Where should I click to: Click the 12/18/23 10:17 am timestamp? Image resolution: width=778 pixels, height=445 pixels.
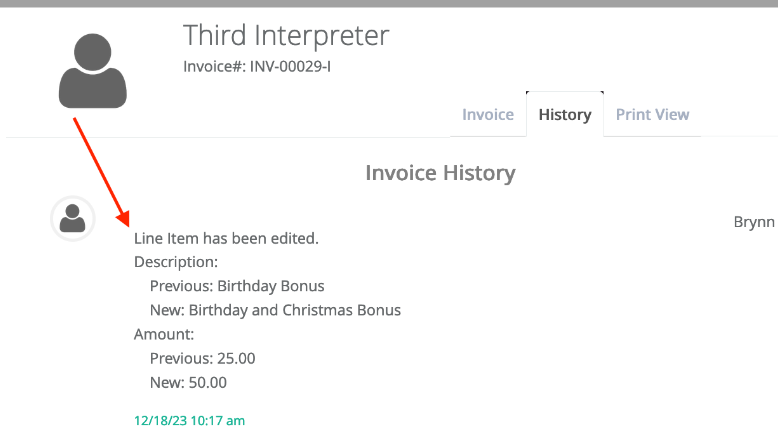[x=189, y=421]
